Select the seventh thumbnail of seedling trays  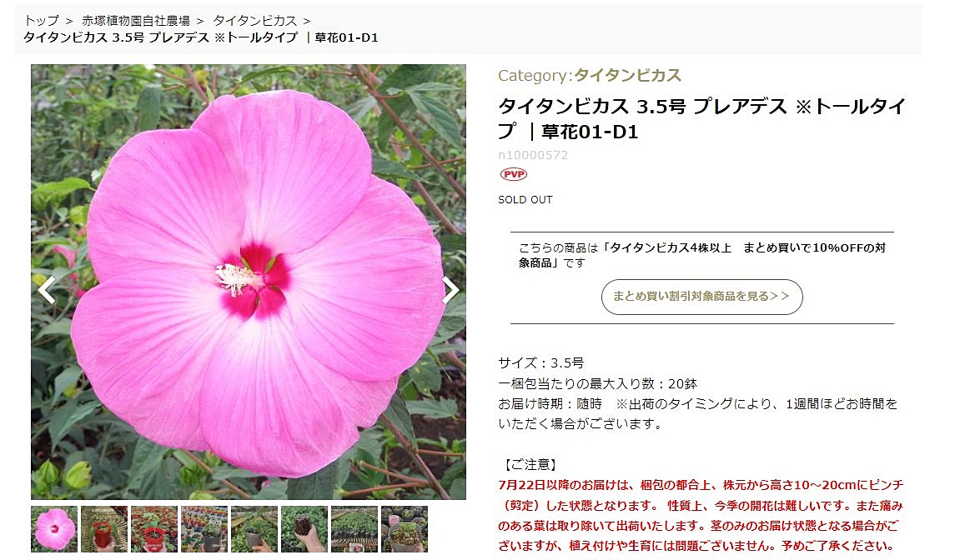(354, 529)
